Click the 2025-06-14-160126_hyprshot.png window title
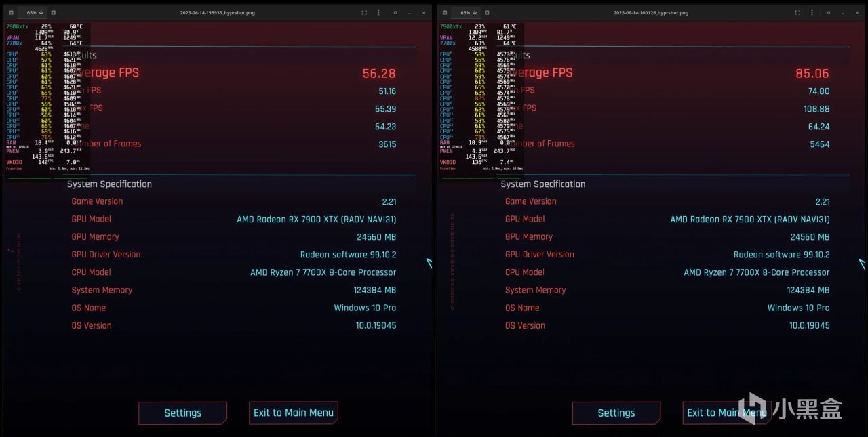Image resolution: width=868 pixels, height=437 pixels. pos(650,12)
